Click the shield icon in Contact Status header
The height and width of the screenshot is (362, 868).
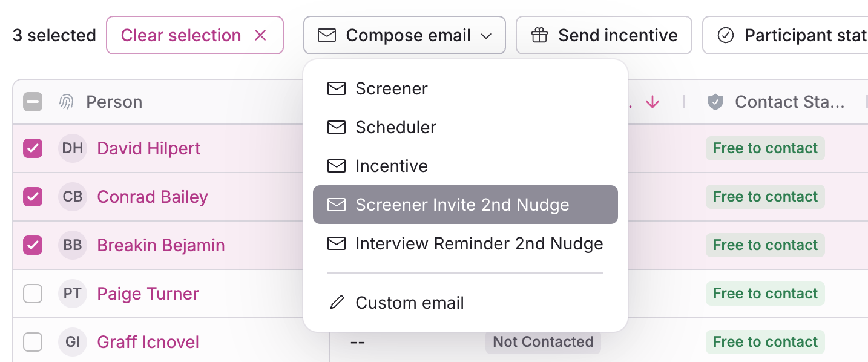(715, 102)
